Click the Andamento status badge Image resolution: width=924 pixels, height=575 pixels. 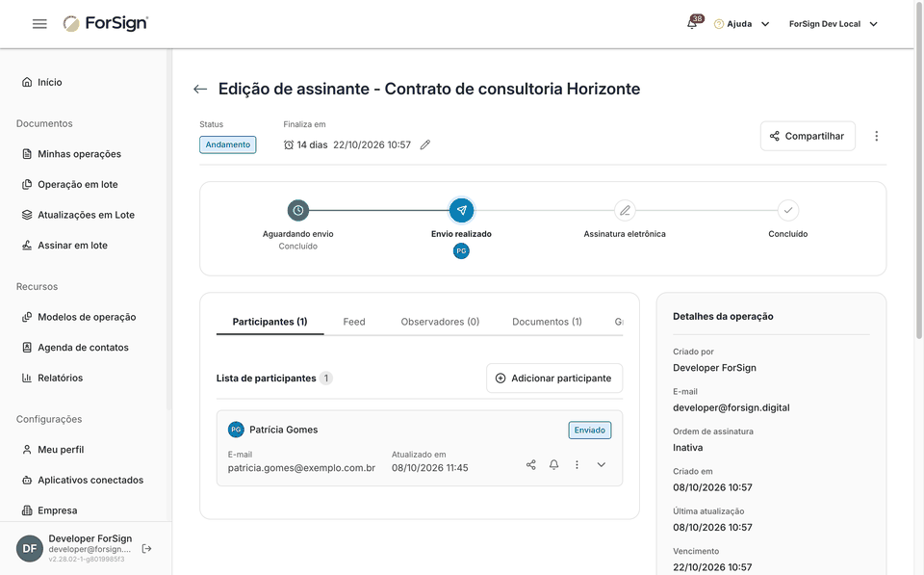point(227,145)
